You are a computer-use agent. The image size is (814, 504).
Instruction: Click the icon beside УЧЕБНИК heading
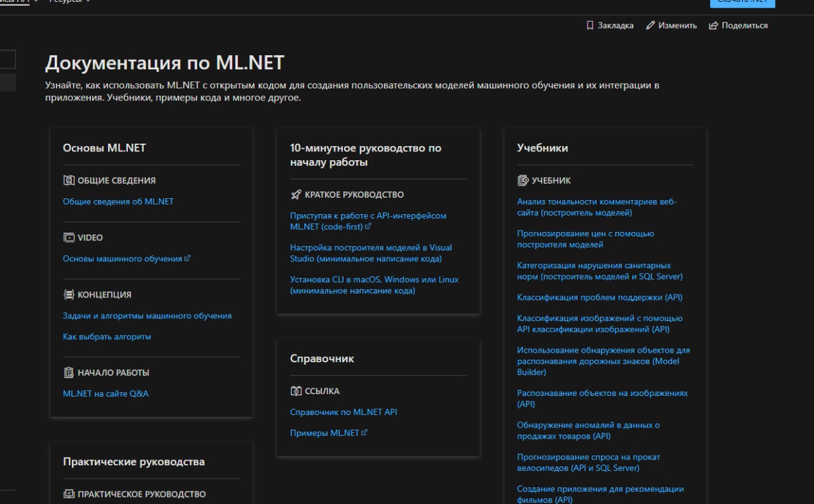[523, 180]
